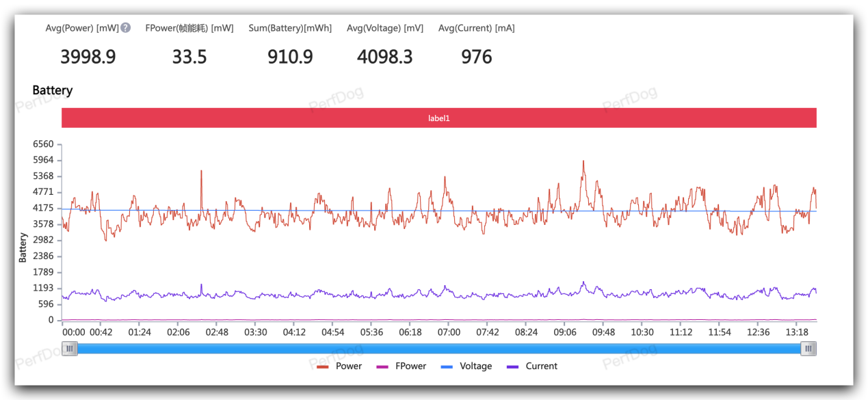Screen dimensions: 868x400
Task: Click the 09:48 time axis label
Action: [603, 332]
